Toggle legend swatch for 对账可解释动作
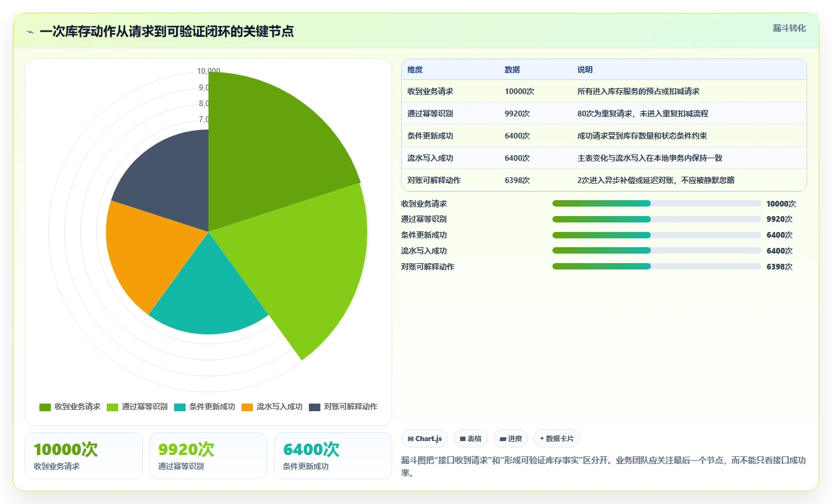832x504 pixels. (x=315, y=407)
